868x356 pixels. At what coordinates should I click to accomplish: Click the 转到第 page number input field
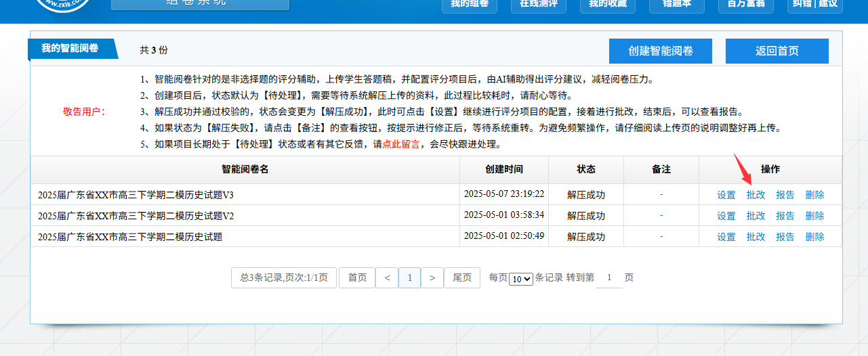coord(608,278)
